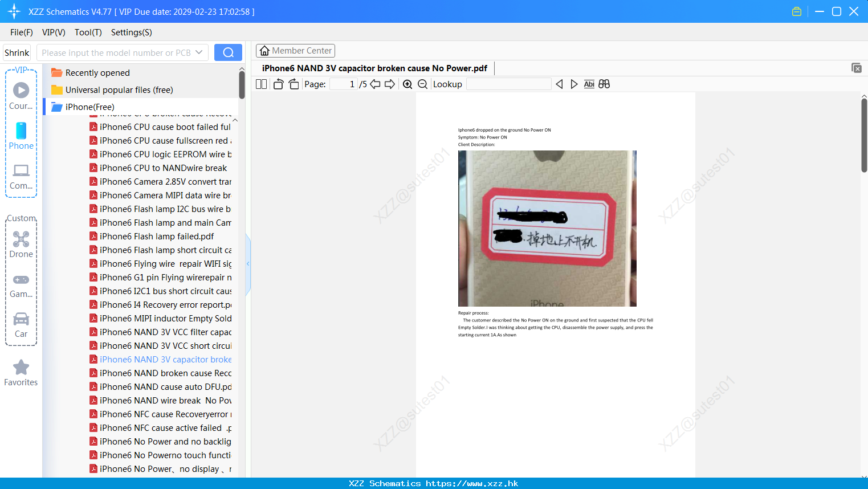Select the Car category icon
The width and height of the screenshot is (868, 489).
21,324
